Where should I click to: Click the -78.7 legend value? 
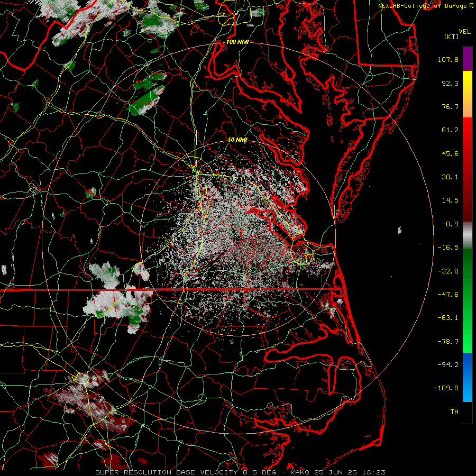(448, 342)
